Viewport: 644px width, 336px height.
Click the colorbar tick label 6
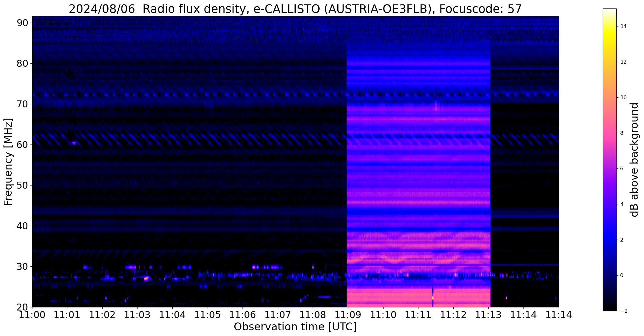coord(622,169)
